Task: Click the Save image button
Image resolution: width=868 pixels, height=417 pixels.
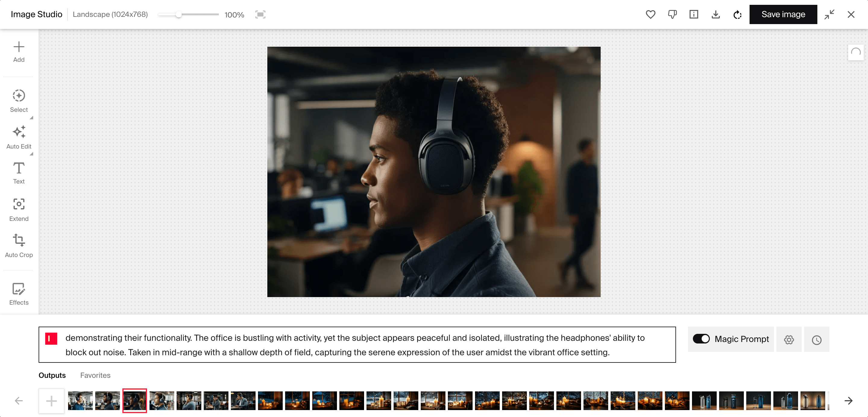Action: [783, 14]
